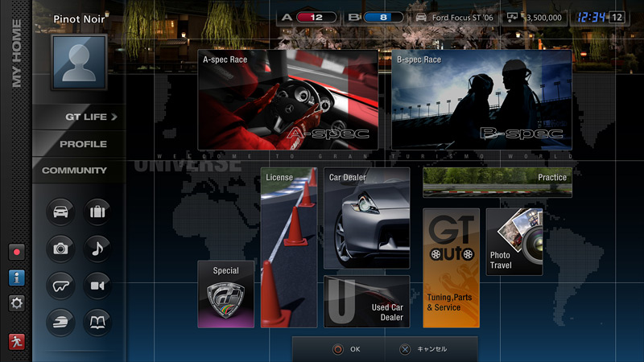Screen dimensions: 644x362
Task: Open the open-book manual icon
Action: 97,322
